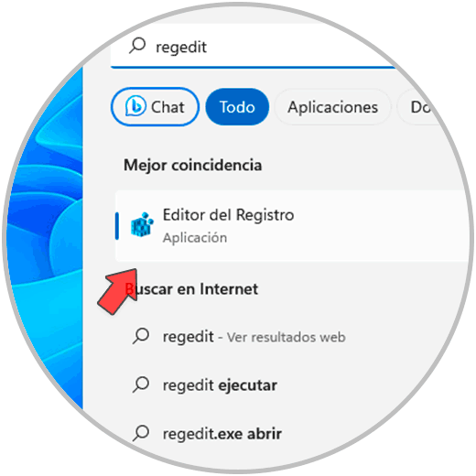Click the red arrow pointer graphic
The image size is (476, 476).
[118, 291]
